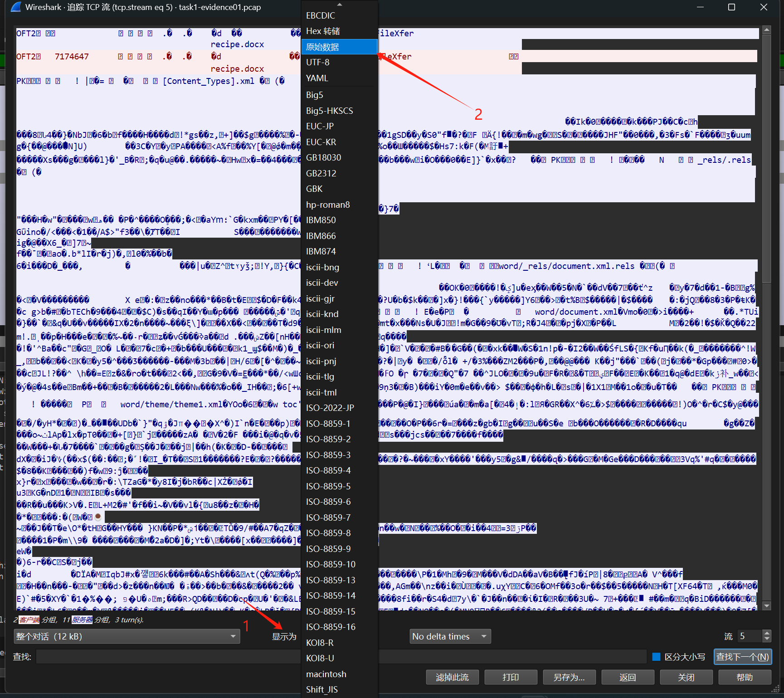Select iscii-mlm encoding

coord(340,330)
